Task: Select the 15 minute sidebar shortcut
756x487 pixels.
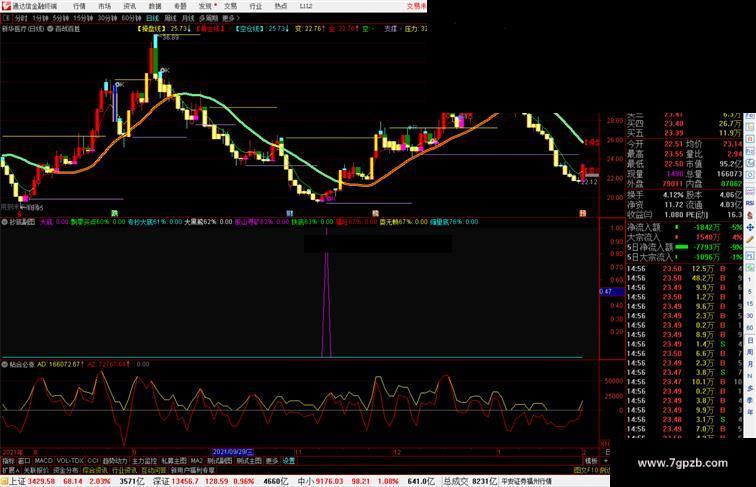Action: [750, 304]
